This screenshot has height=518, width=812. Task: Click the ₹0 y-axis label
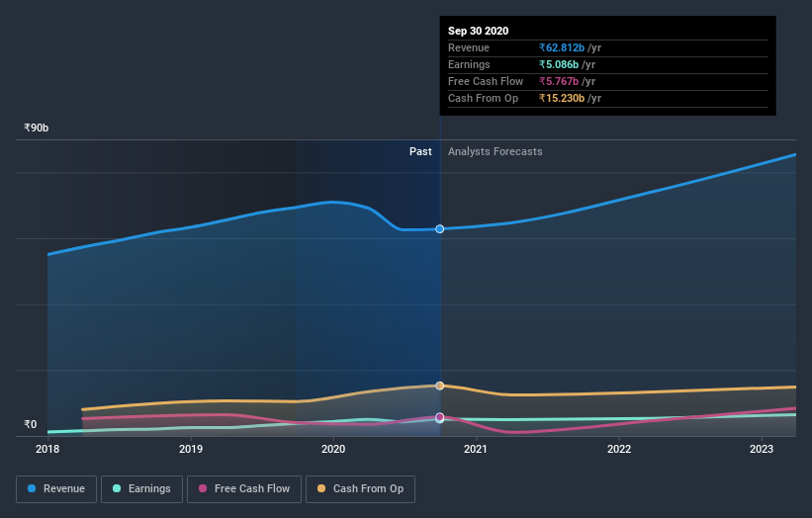click(x=31, y=424)
